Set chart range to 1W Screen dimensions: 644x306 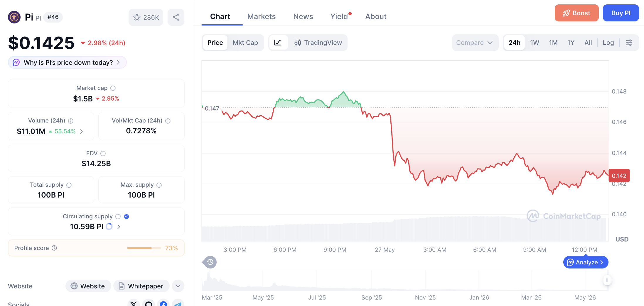(x=535, y=42)
